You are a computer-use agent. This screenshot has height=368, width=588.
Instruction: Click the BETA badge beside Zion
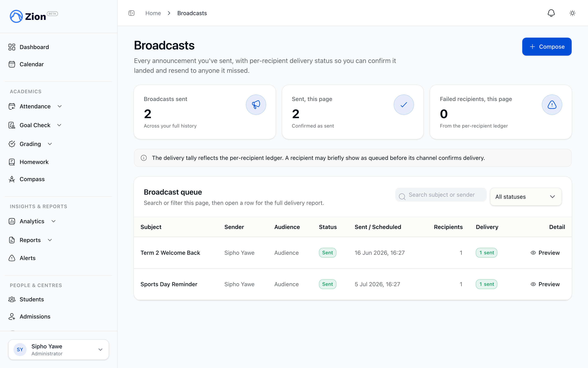52,14
